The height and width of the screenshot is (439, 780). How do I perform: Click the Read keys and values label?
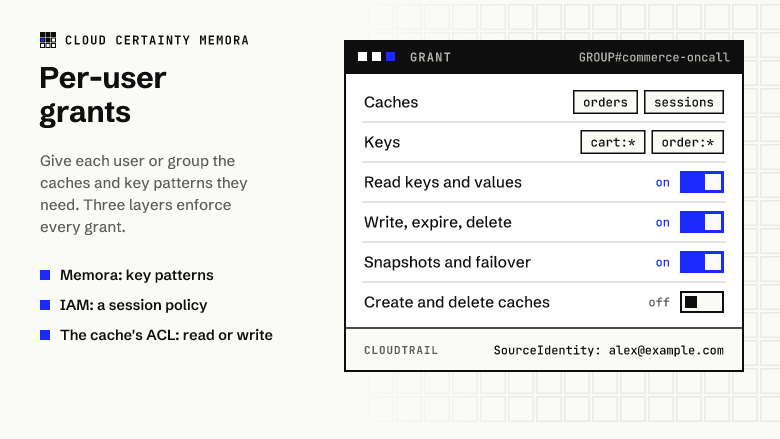coord(443,182)
